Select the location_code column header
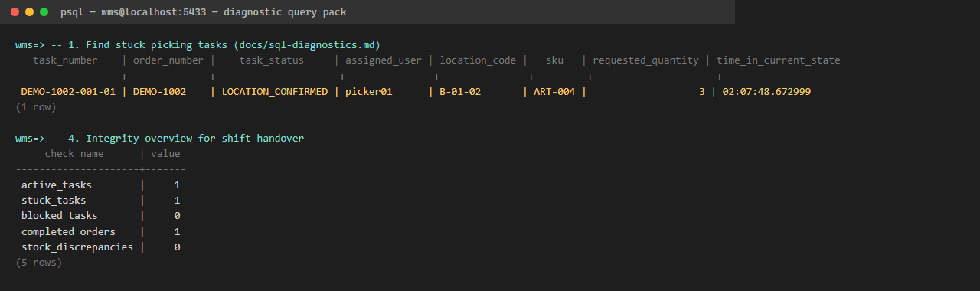Screen dimensions: 980x291 coord(478,60)
